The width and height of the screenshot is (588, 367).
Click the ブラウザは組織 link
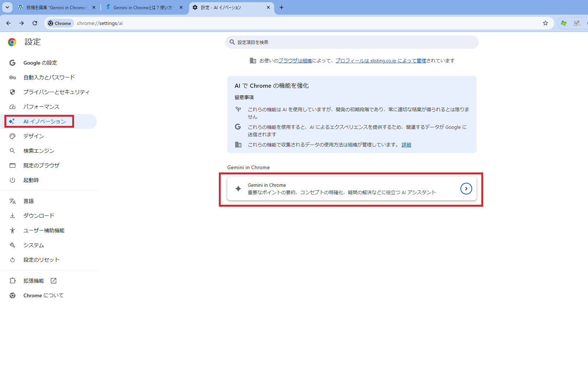[295, 61]
